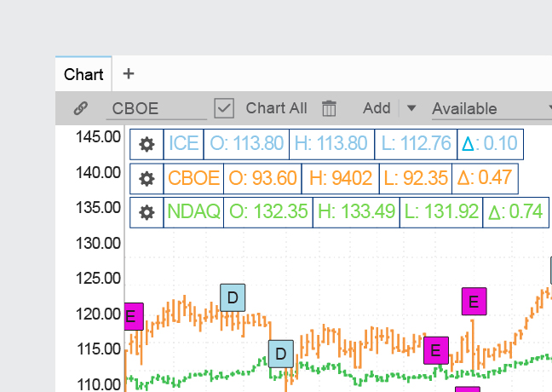552x392 pixels.
Task: Click the magenta E marker at chart's left edge
Action: pos(134,317)
